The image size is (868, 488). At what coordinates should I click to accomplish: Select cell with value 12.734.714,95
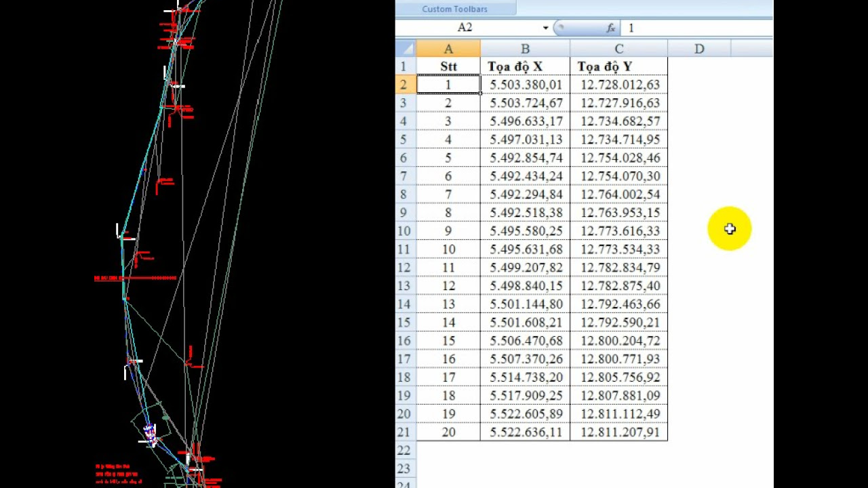[x=618, y=140]
